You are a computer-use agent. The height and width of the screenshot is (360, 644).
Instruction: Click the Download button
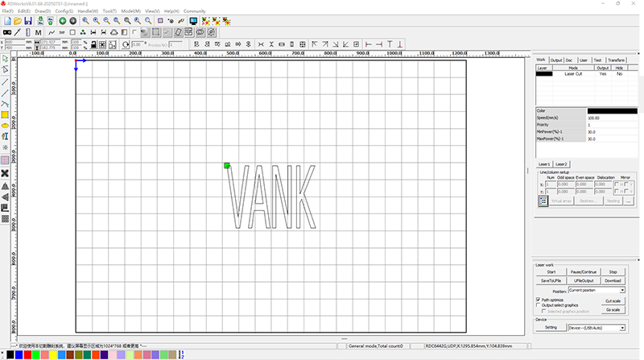tap(613, 280)
